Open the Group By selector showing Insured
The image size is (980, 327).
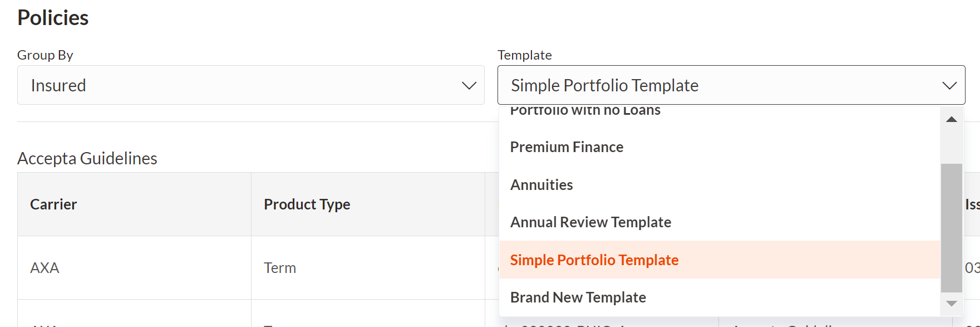250,85
